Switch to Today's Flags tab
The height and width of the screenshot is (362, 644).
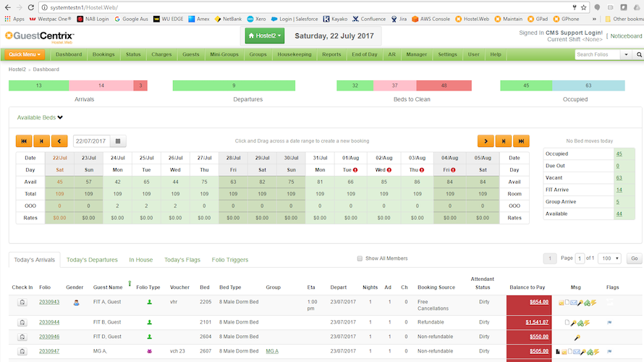coord(182,260)
